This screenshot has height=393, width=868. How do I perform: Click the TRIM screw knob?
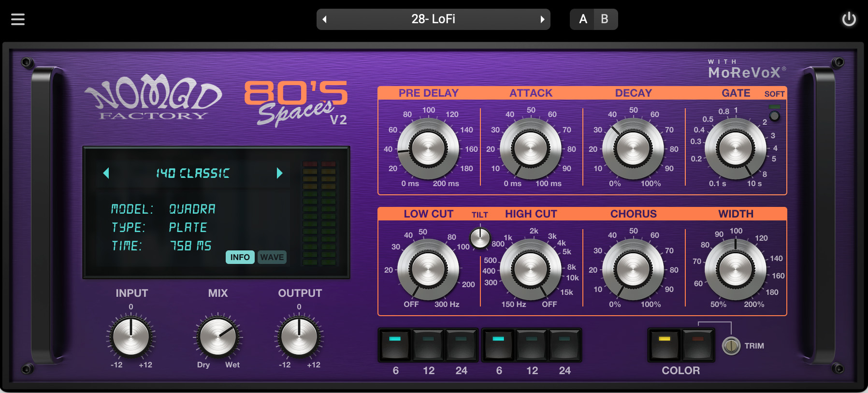point(731,346)
